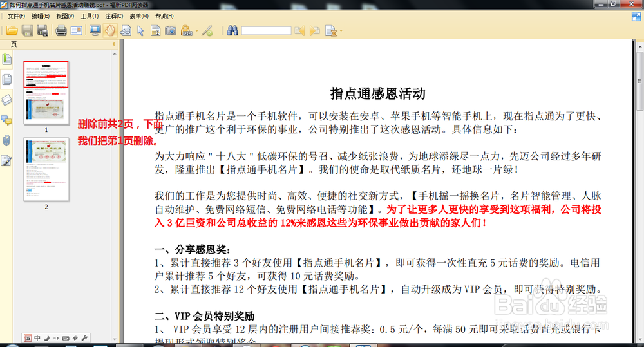This screenshot has width=644, height=347.
Task: Click the red IME logo icon
Action: 28,338
